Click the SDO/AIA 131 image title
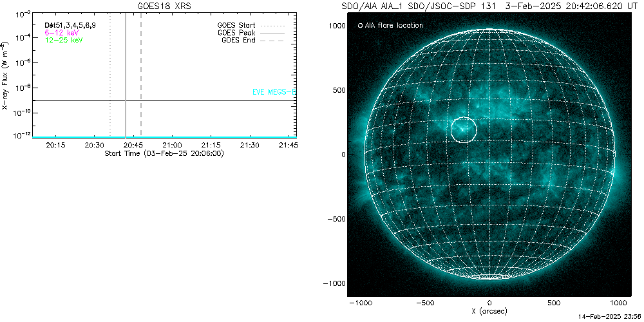 click(489, 6)
